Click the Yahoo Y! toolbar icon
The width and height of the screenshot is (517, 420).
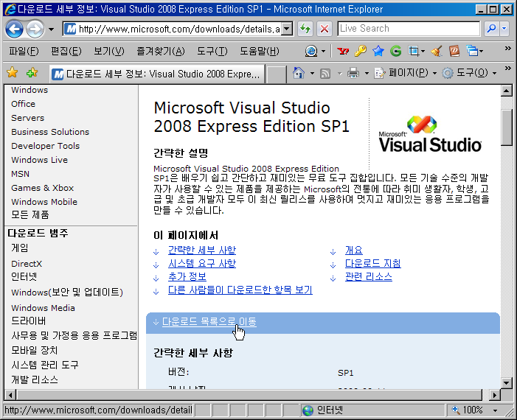(343, 51)
